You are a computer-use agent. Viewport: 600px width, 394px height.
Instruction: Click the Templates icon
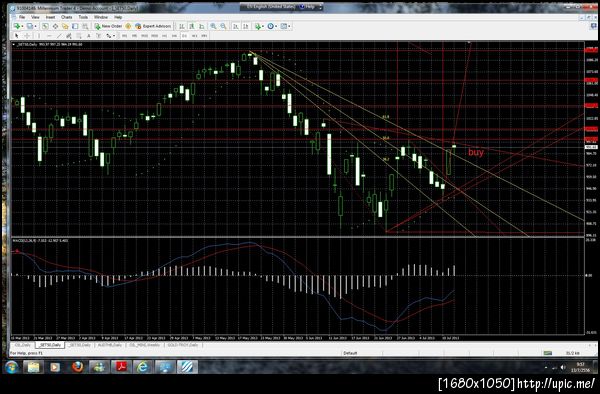click(284, 26)
